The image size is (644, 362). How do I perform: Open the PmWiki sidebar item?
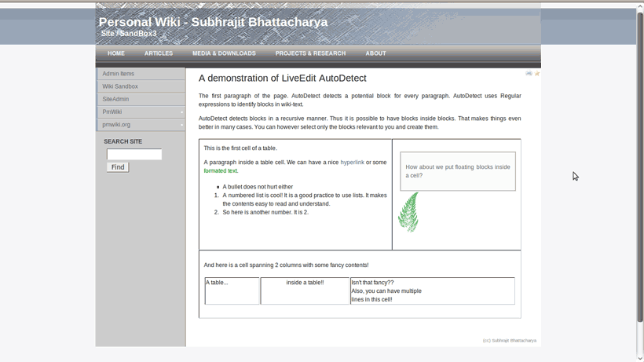click(112, 112)
